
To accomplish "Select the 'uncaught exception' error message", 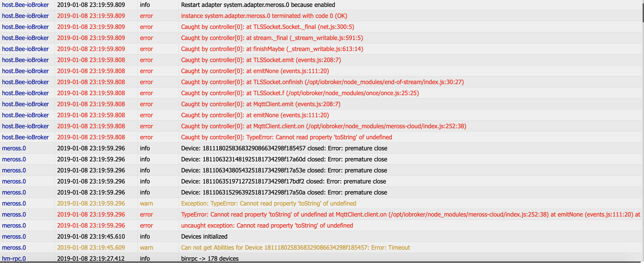I will coord(267,225).
